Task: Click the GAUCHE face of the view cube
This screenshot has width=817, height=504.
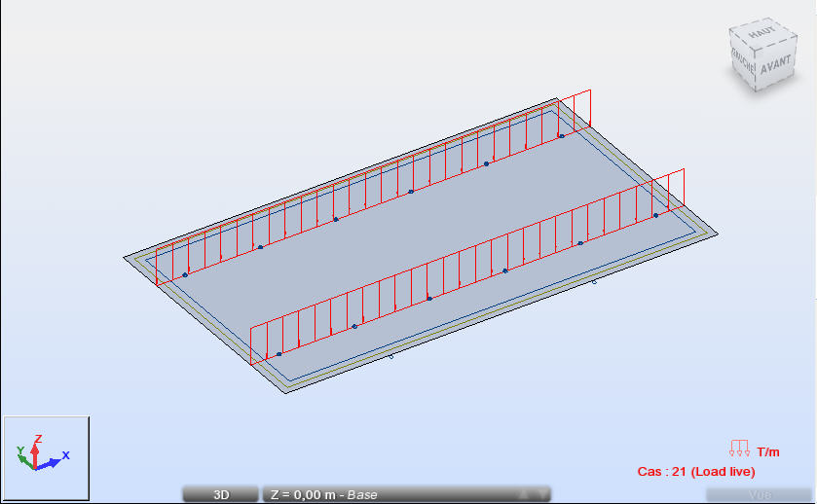Action: click(x=742, y=60)
